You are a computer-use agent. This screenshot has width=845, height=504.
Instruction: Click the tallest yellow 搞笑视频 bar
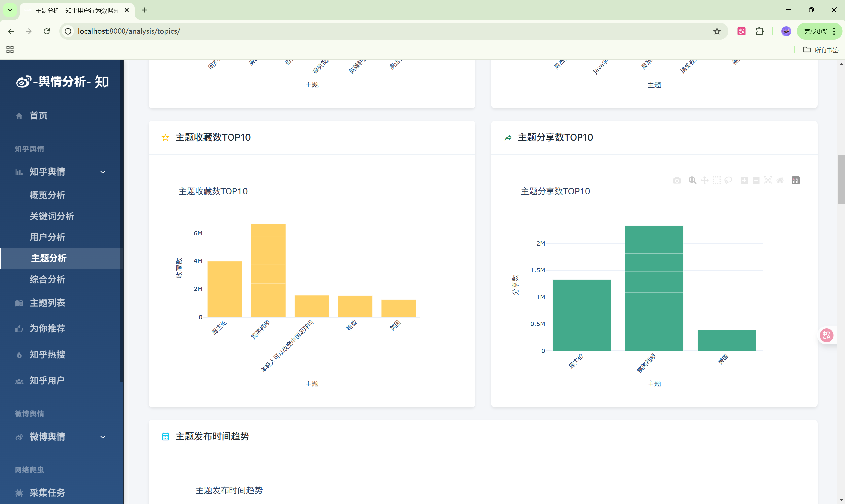tap(268, 270)
